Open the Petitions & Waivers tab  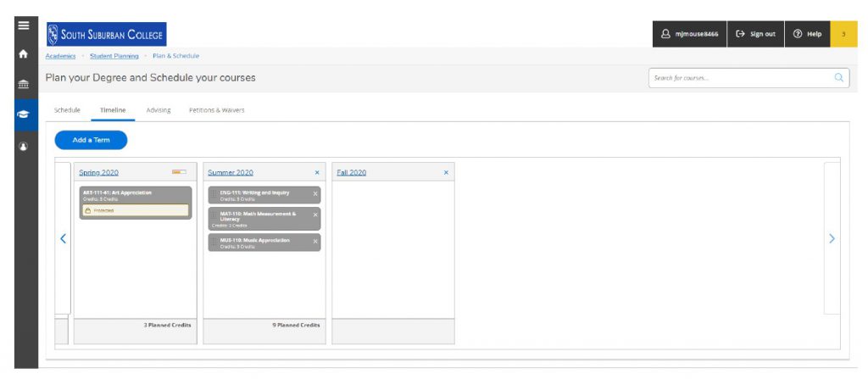216,110
